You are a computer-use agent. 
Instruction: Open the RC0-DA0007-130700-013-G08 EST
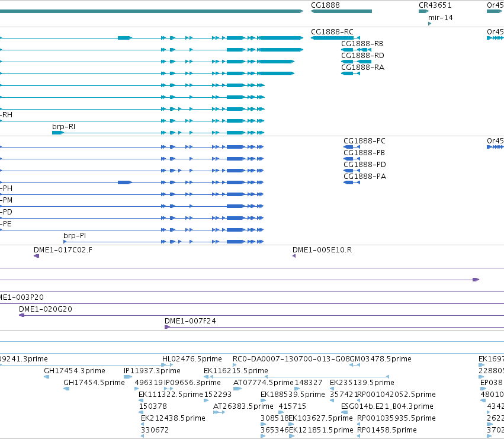coord(235,365)
